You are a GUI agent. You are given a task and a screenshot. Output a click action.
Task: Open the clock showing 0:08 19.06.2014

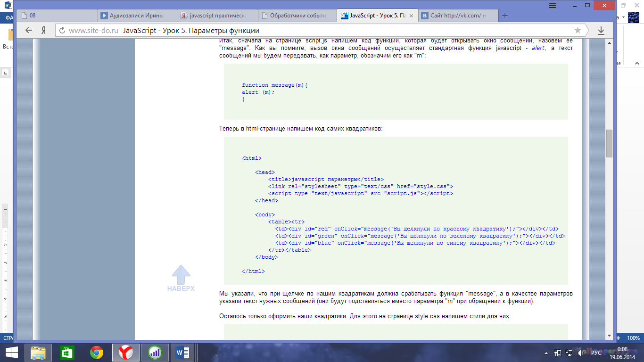point(622,353)
